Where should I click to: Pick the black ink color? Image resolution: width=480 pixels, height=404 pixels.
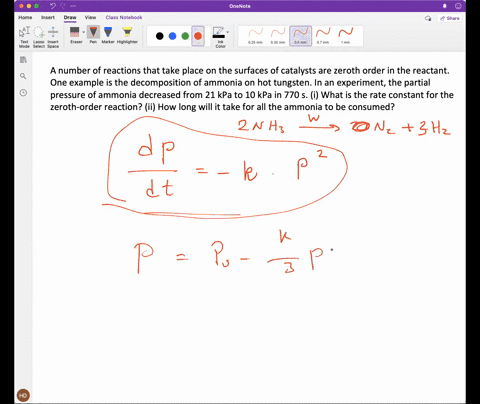click(x=160, y=36)
